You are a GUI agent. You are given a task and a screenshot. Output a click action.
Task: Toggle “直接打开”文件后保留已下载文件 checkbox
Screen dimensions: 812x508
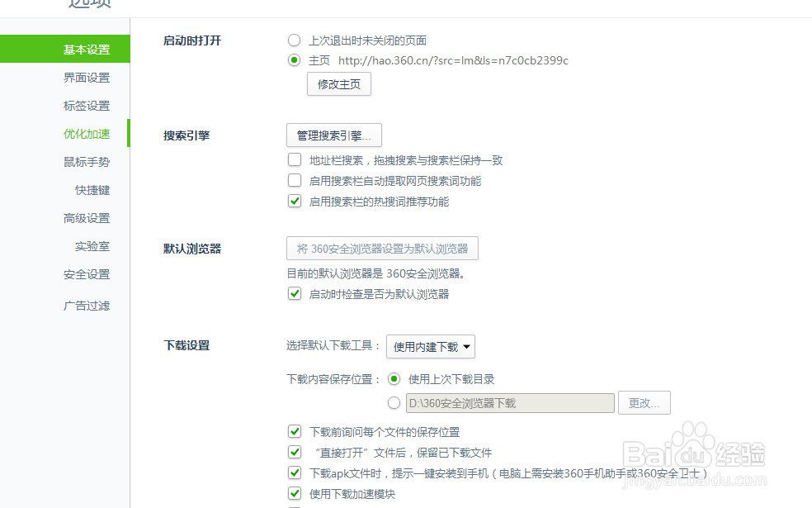(295, 452)
